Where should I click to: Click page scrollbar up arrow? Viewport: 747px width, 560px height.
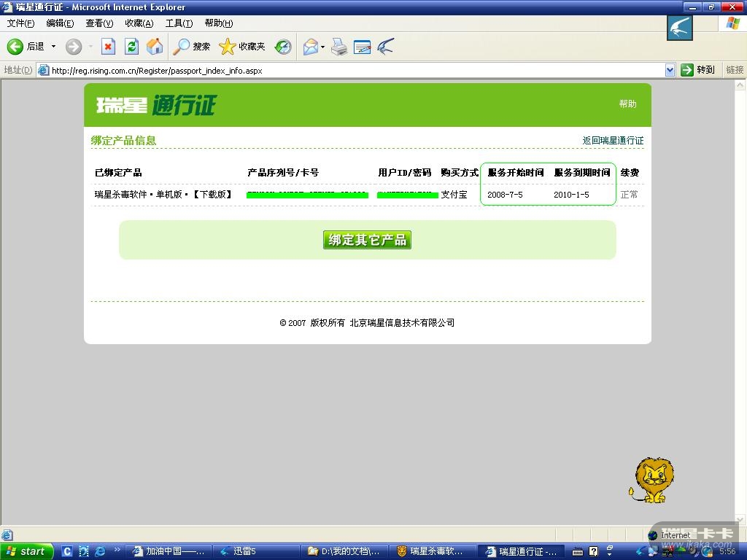740,85
